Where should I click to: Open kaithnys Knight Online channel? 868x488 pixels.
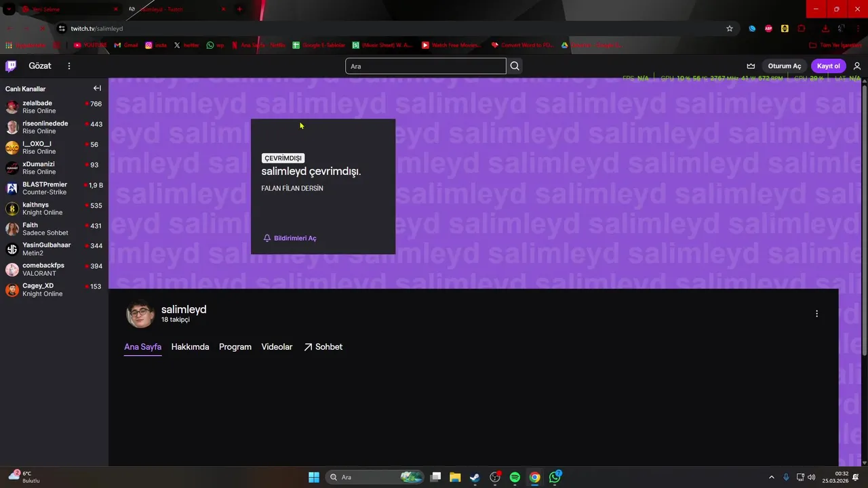(x=54, y=209)
